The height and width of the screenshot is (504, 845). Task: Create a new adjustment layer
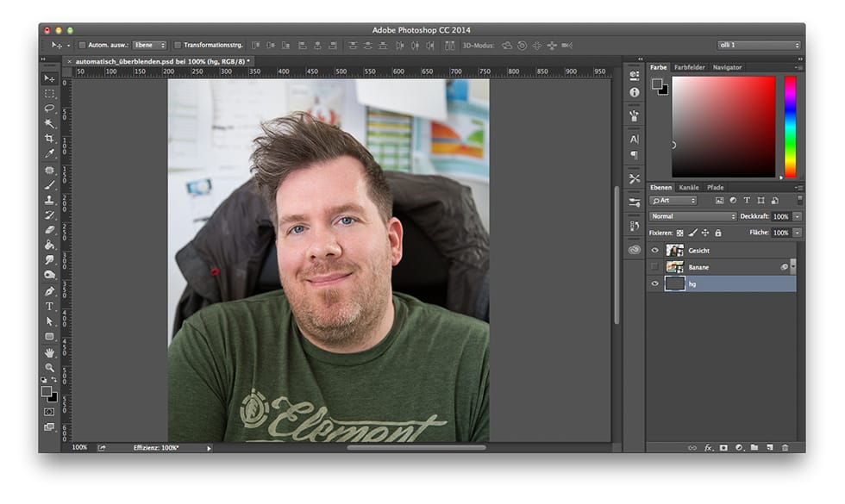click(739, 447)
